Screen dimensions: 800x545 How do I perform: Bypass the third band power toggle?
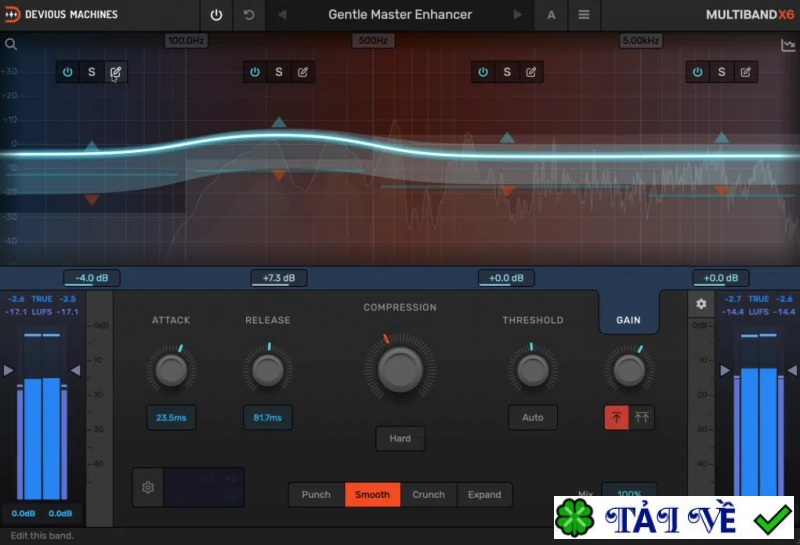click(x=483, y=72)
